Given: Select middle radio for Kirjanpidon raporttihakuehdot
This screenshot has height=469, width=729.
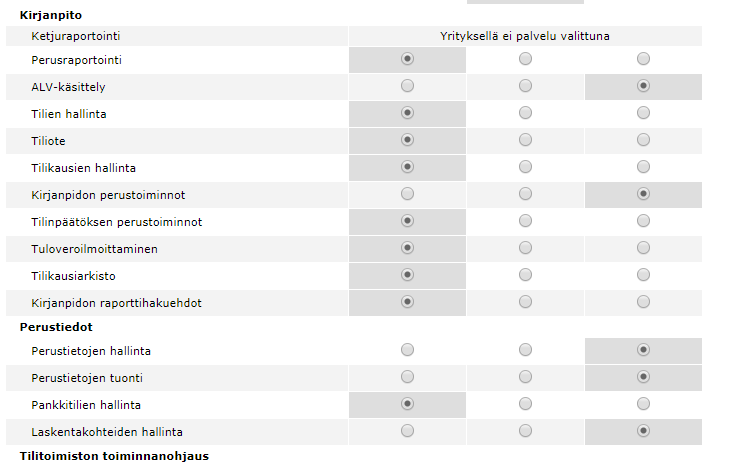Looking at the screenshot, I should point(526,301).
